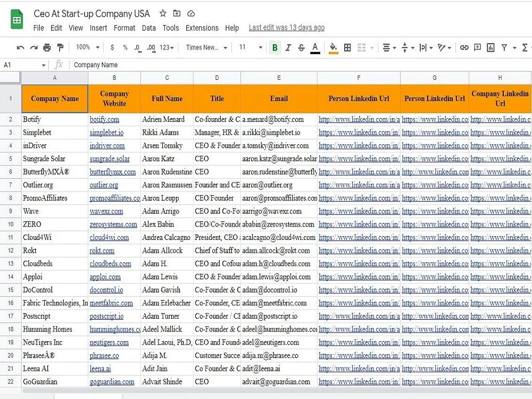Star the document title
Image resolution: width=532 pixels, height=399 pixels.
163,14
